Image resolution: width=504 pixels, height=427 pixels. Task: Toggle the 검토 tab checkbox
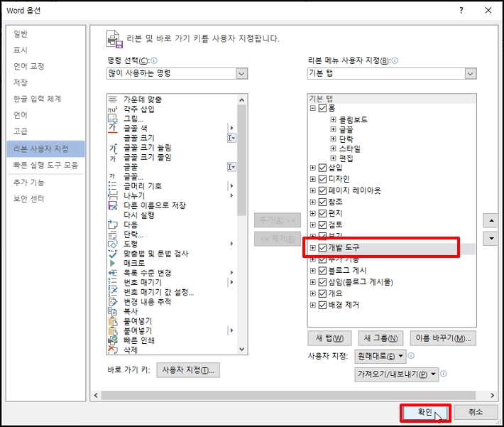322,225
